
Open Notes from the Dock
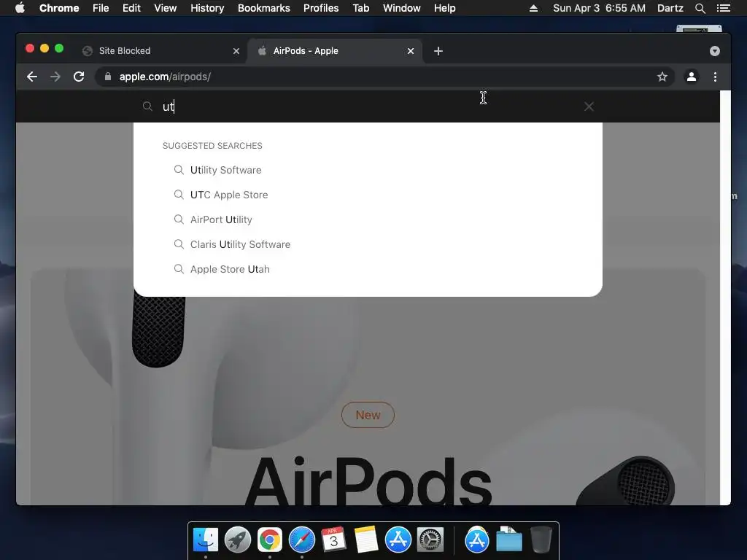tap(366, 540)
